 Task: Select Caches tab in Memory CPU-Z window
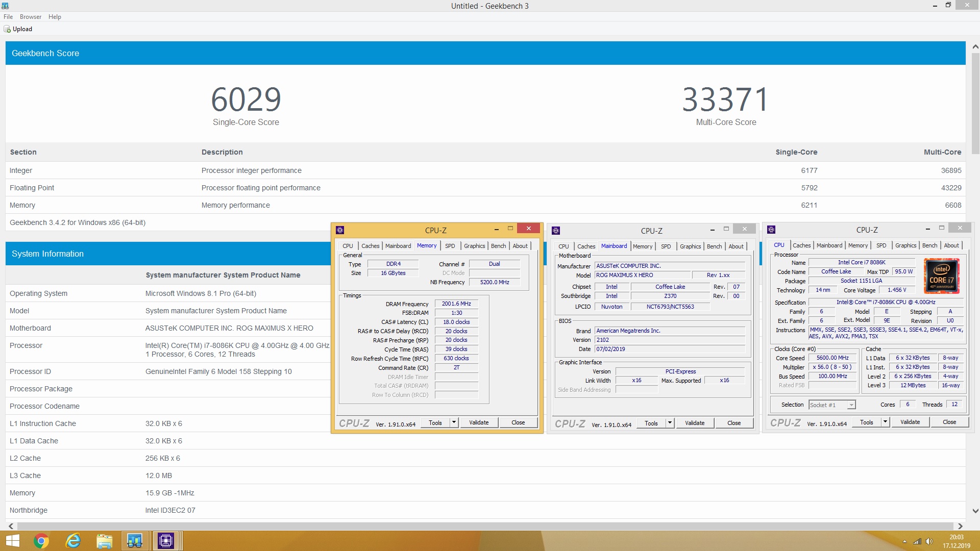tap(371, 246)
